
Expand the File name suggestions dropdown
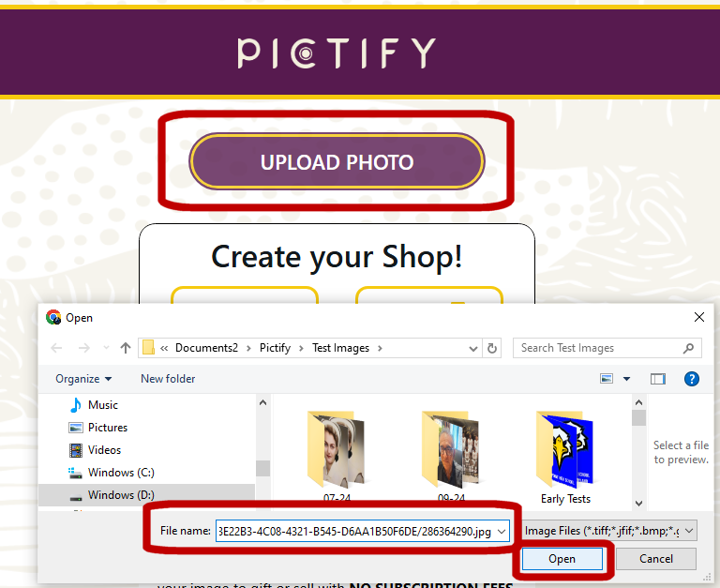(x=502, y=532)
